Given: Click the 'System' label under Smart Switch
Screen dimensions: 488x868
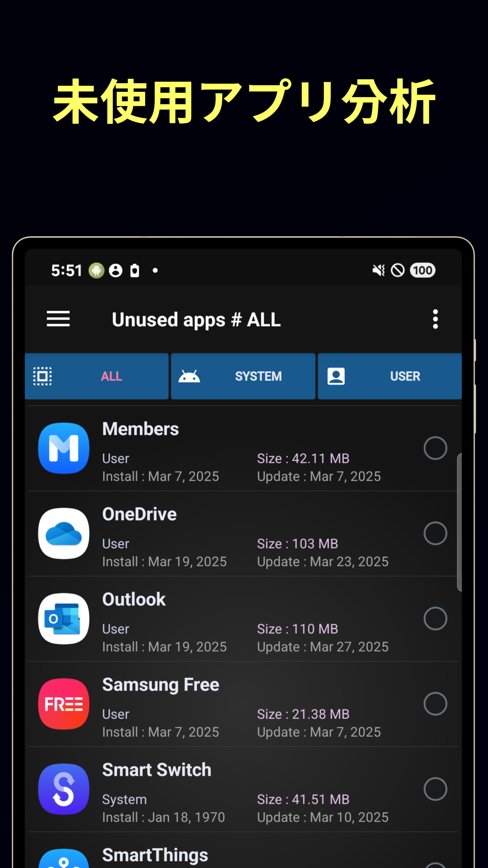Looking at the screenshot, I should 124,800.
